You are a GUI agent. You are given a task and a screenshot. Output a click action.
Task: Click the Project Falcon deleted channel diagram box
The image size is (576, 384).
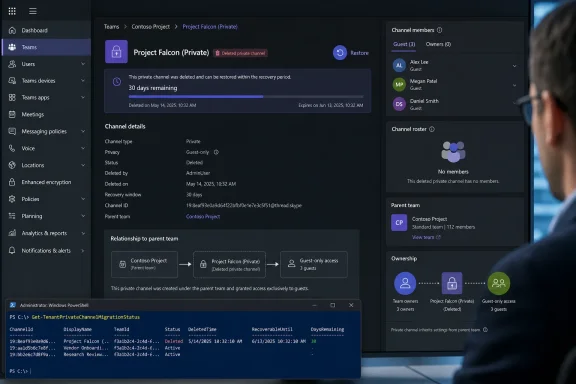point(229,264)
